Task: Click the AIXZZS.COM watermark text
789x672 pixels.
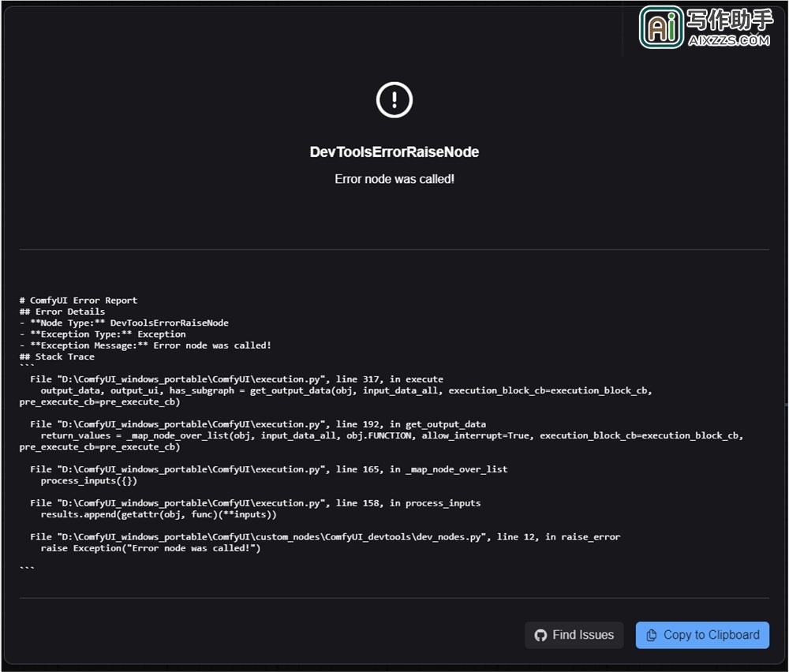Action: (x=729, y=41)
